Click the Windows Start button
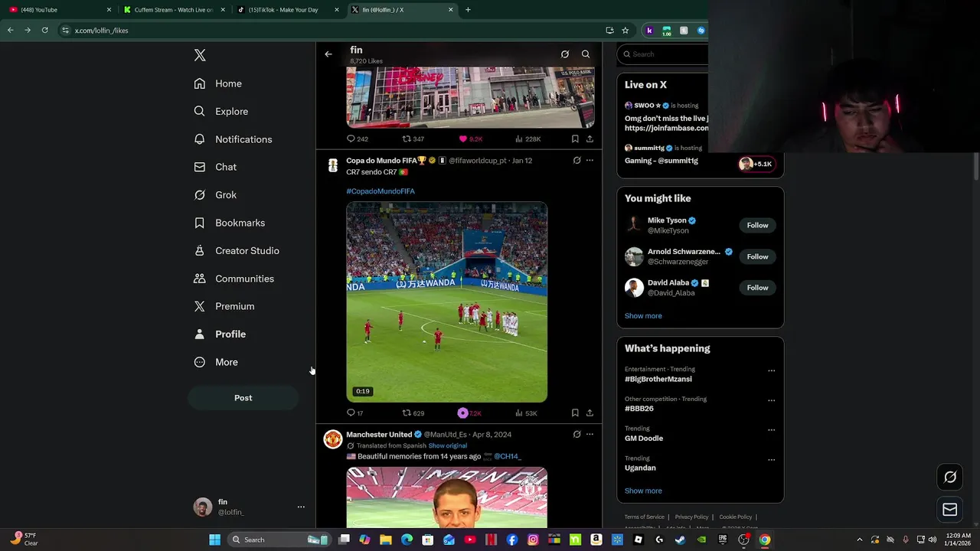 pyautogui.click(x=215, y=540)
